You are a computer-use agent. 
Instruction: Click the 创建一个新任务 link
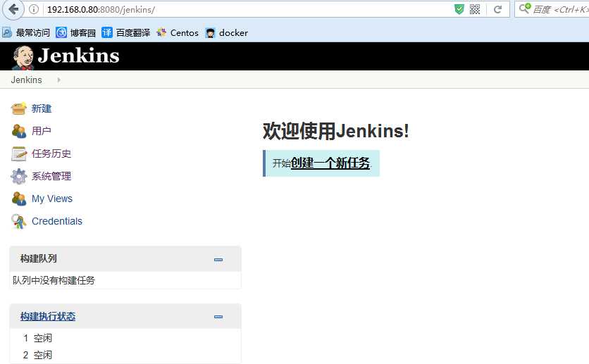330,163
